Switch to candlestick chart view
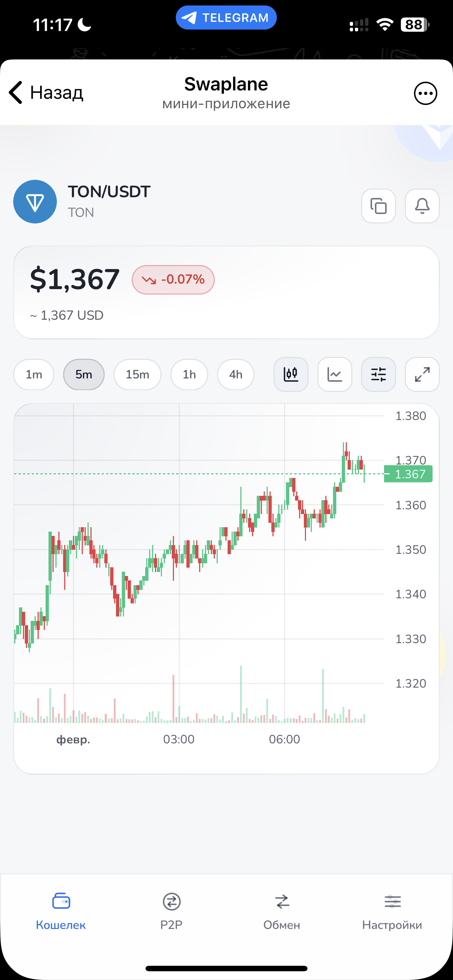 pyautogui.click(x=291, y=374)
